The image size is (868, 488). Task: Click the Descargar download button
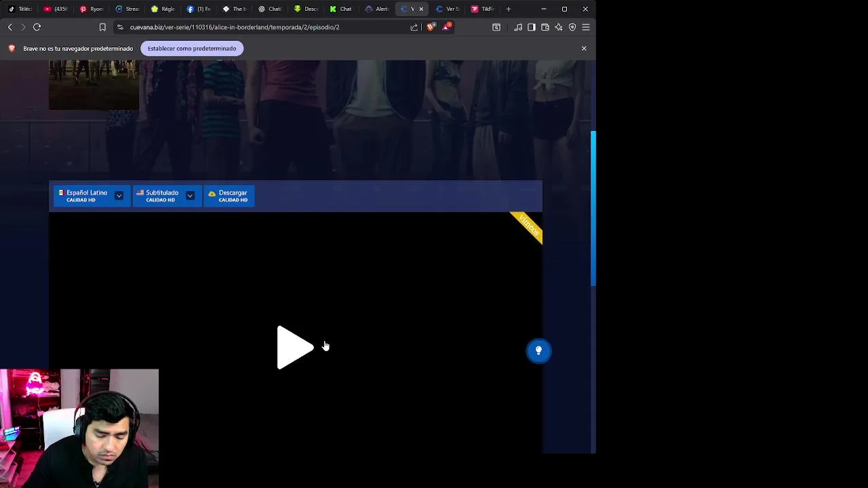tap(229, 196)
